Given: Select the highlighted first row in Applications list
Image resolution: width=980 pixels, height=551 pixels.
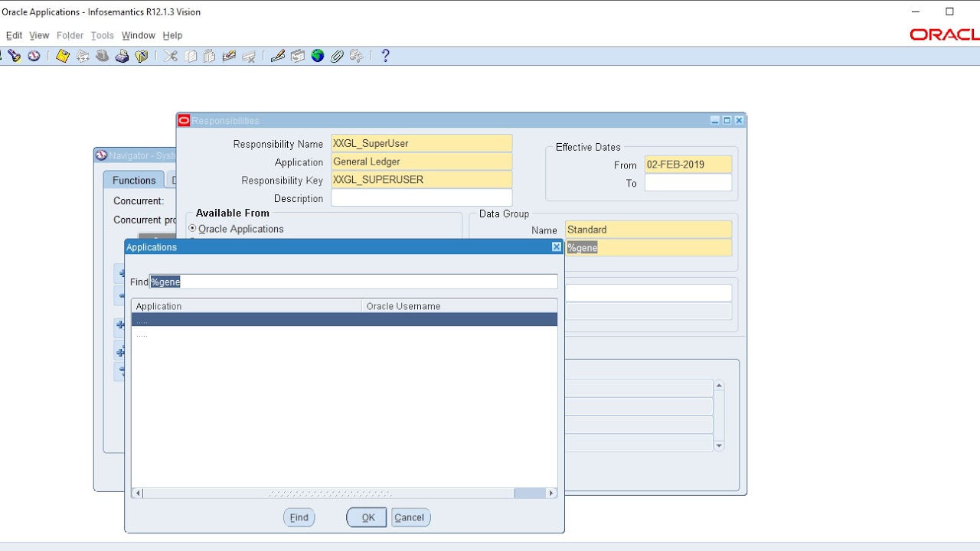Looking at the screenshot, I should (345, 320).
